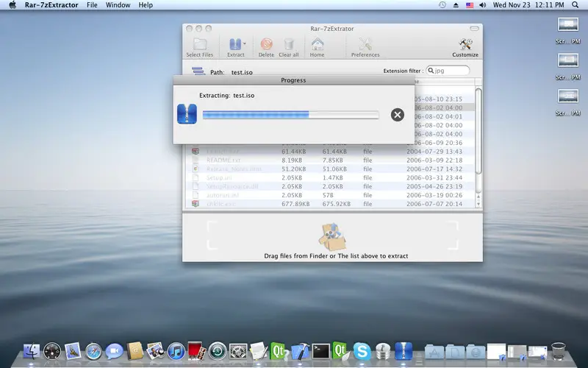Click the clock Wed Nov 23 12:11 PM
The image size is (588, 368).
(528, 5)
